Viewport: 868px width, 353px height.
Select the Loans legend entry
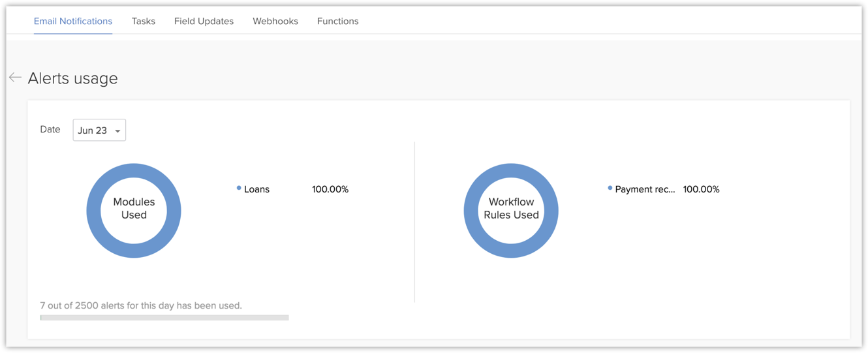(256, 189)
